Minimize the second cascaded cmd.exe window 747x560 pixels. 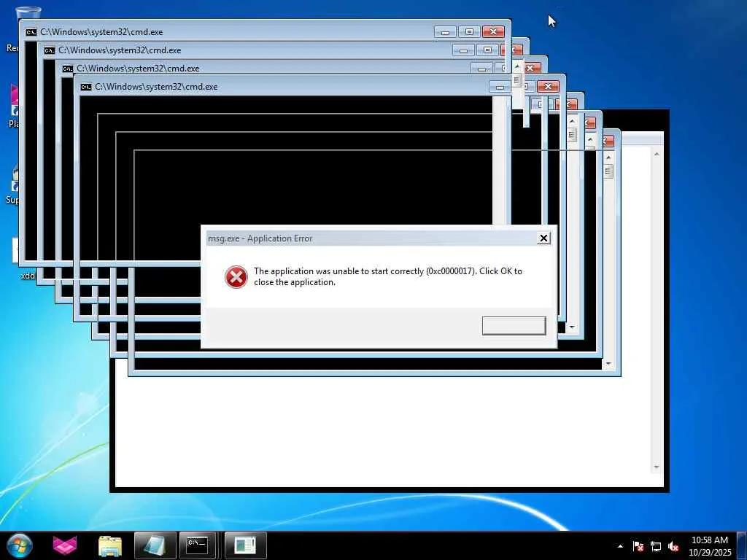(463, 50)
